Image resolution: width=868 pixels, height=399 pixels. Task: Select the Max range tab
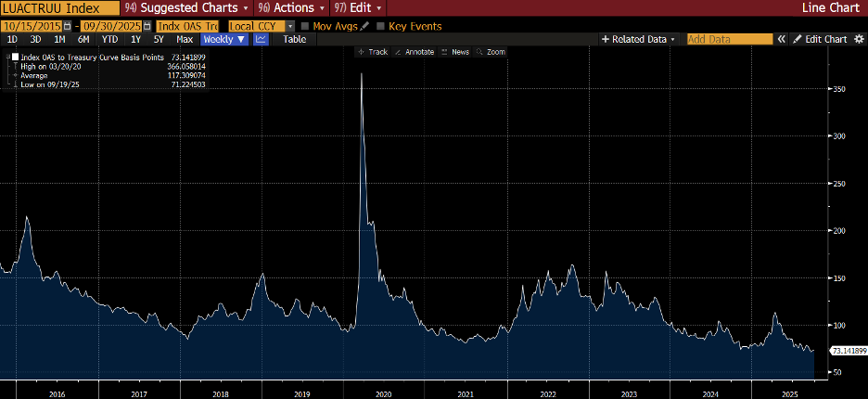(x=185, y=39)
